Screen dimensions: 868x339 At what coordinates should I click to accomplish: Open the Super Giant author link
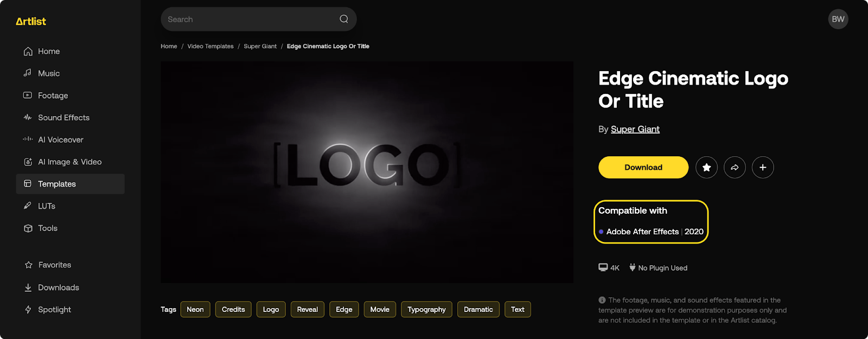coord(635,129)
